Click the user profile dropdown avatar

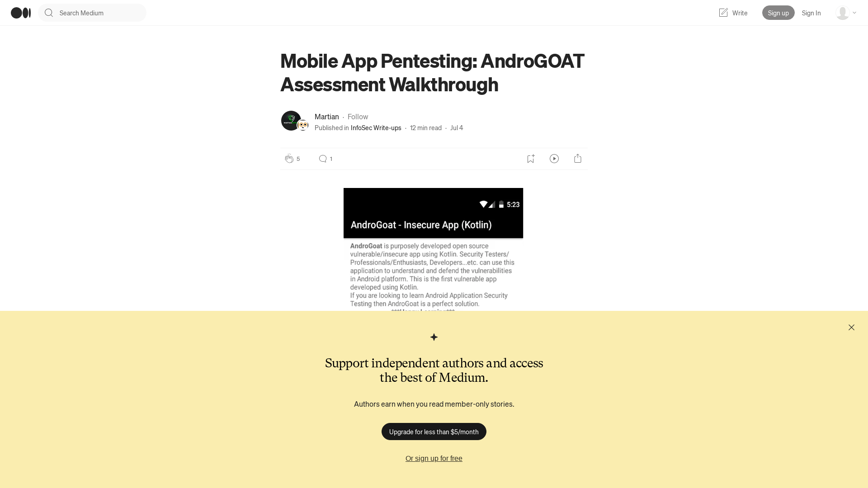pyautogui.click(x=843, y=13)
